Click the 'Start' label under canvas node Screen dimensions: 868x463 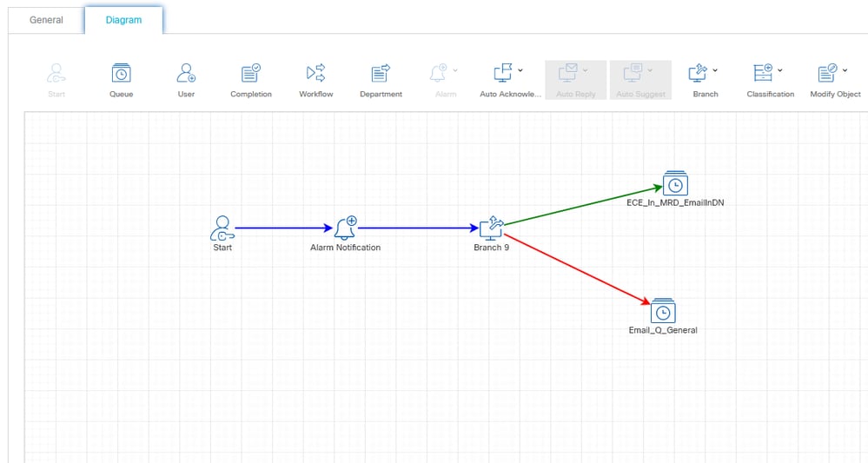point(222,248)
